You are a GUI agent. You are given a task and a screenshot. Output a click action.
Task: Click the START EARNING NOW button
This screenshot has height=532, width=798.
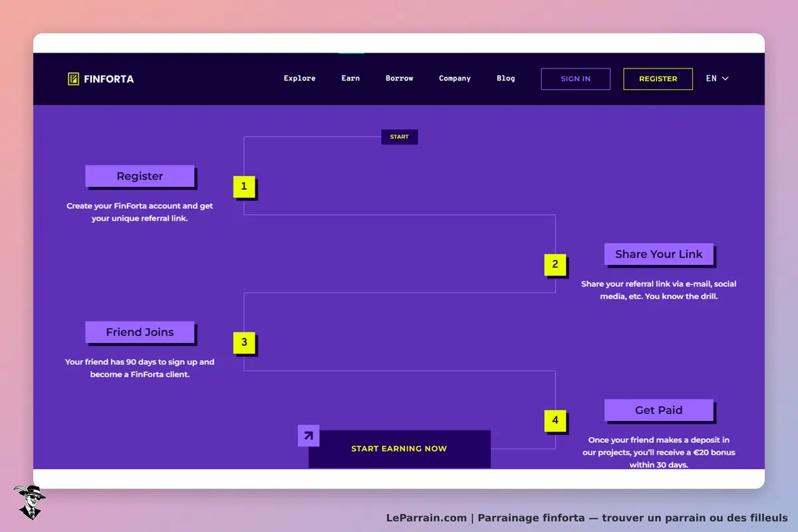click(x=399, y=449)
